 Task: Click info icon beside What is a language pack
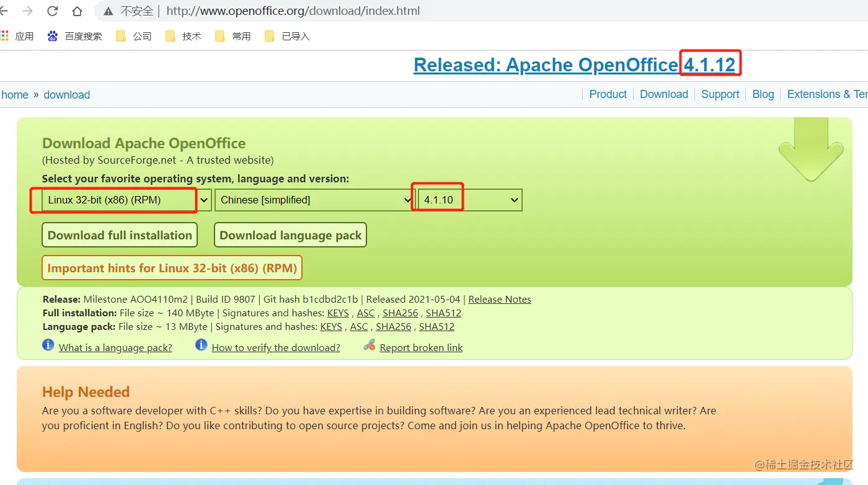(48, 345)
